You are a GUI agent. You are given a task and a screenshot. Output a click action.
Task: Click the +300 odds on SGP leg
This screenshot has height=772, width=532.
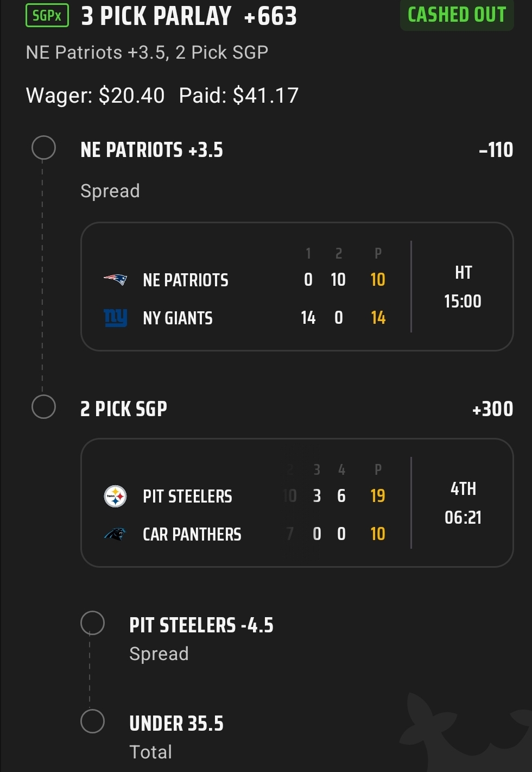[x=492, y=409]
